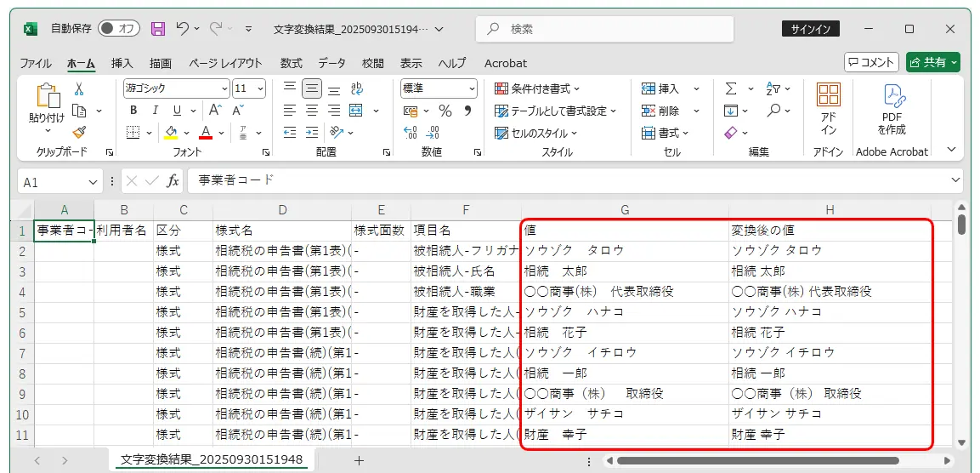The height and width of the screenshot is (473, 980).
Task: Click the AutoSum sigma icon
Action: [730, 88]
